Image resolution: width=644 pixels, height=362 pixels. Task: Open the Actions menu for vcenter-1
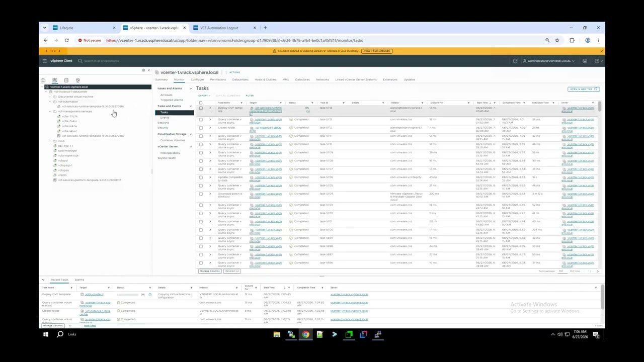234,72
